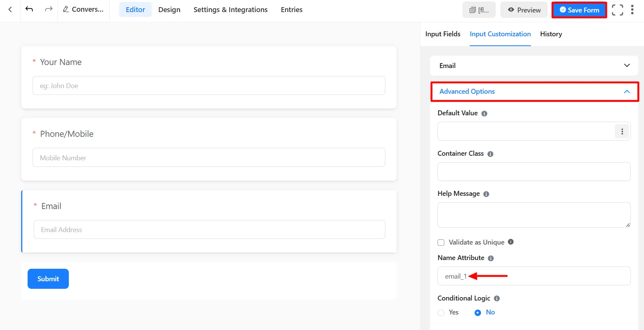Open the fullscreen mode icon
The height and width of the screenshot is (330, 644).
617,10
